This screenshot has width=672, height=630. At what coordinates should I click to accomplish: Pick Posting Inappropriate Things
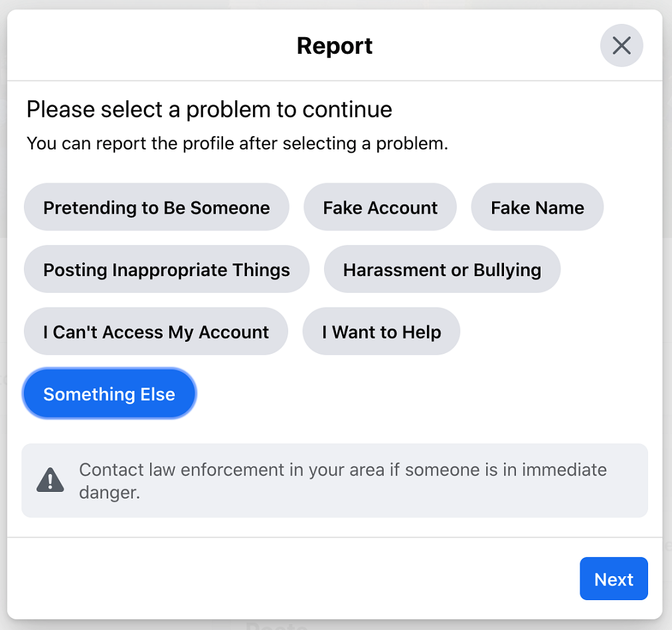click(166, 270)
